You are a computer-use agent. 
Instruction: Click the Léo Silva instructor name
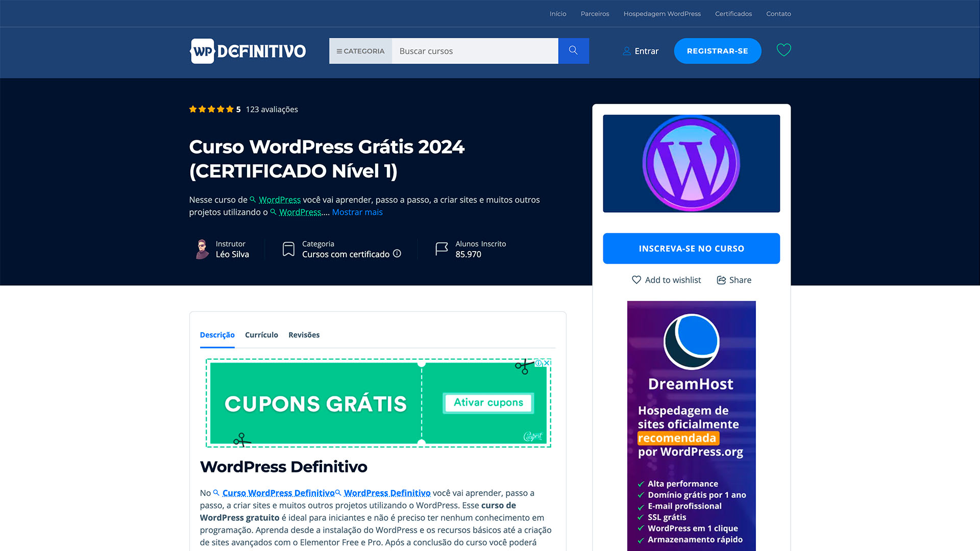(x=232, y=254)
